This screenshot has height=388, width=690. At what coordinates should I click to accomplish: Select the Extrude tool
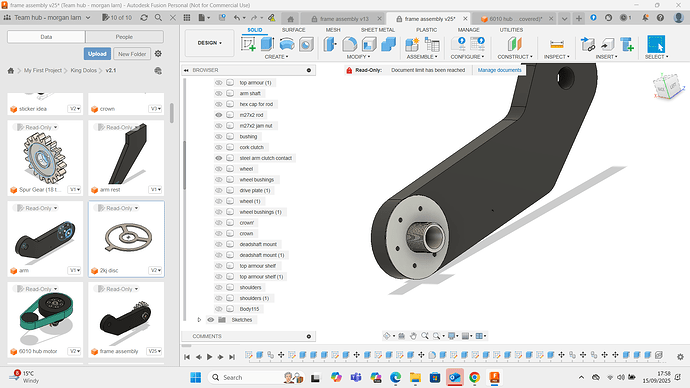point(267,44)
